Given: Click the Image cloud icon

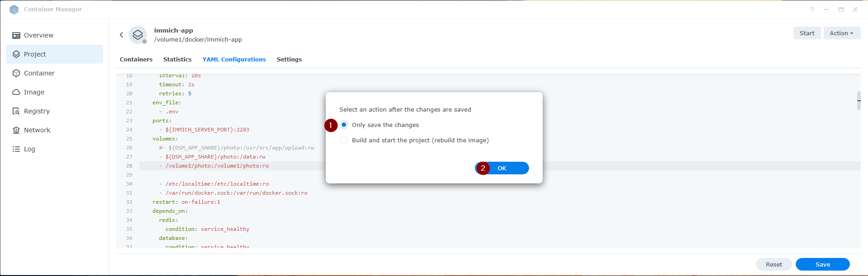Looking at the screenshot, I should pyautogui.click(x=16, y=92).
